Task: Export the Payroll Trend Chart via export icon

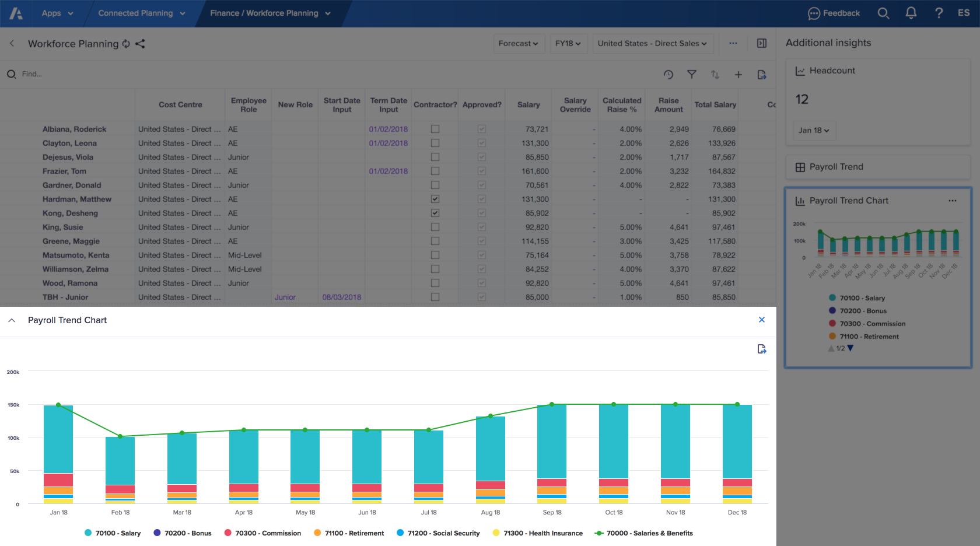Action: point(761,349)
